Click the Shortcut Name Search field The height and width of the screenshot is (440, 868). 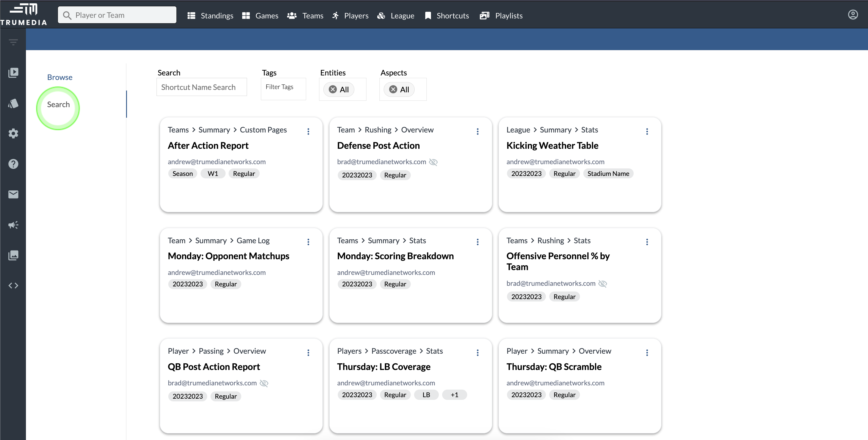tap(201, 87)
